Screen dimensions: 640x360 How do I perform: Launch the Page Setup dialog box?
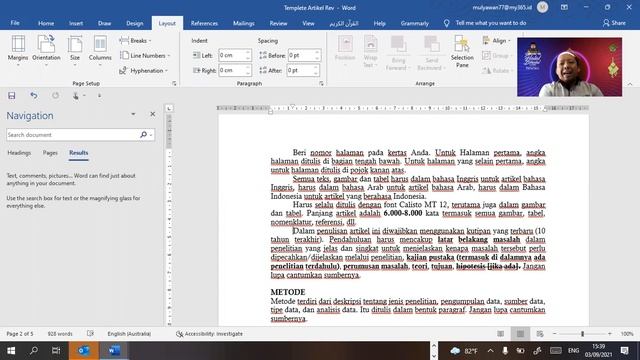[174, 83]
